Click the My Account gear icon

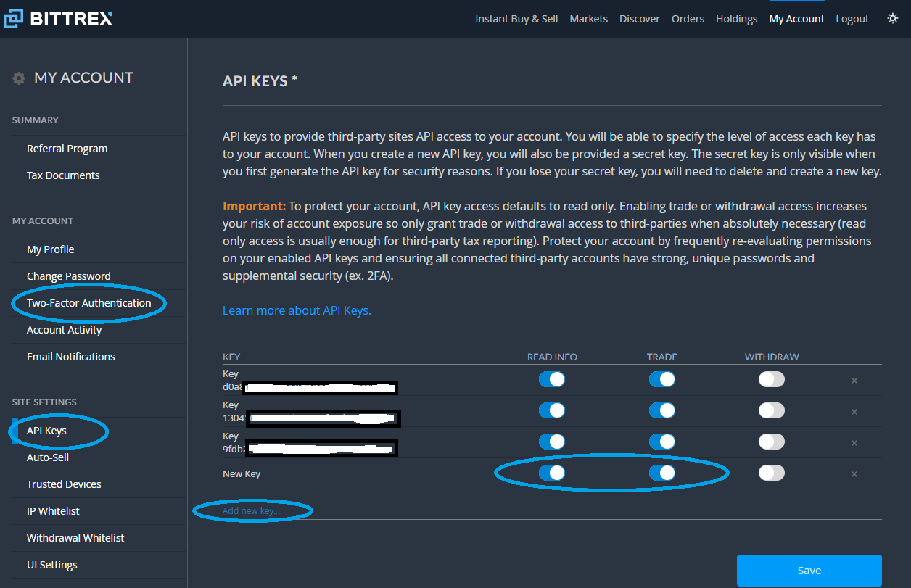click(x=19, y=78)
